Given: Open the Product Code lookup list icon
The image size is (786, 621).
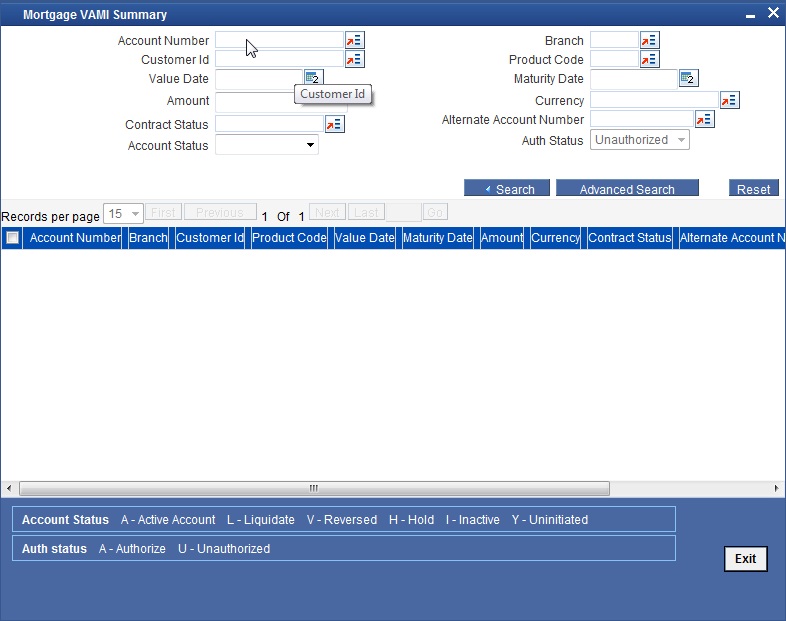Looking at the screenshot, I should click(650, 59).
